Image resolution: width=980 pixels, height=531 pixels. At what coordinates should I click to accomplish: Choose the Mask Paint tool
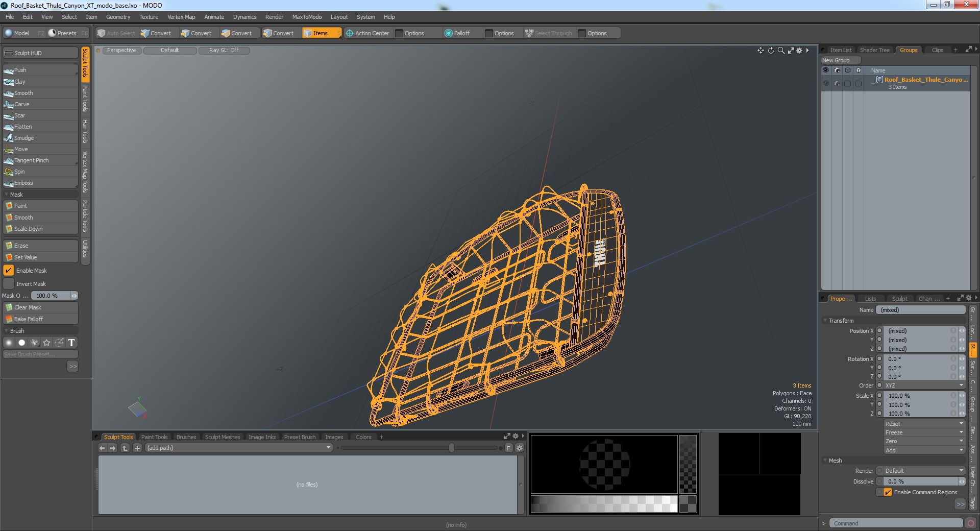(40, 206)
